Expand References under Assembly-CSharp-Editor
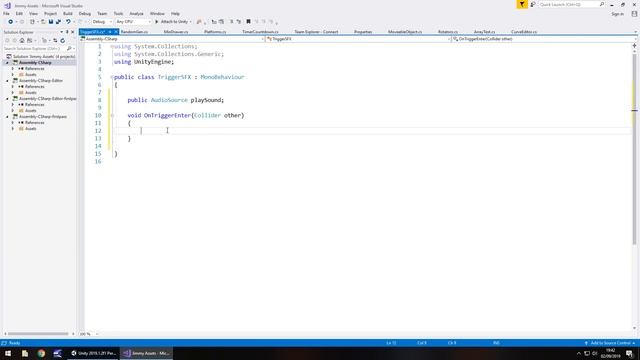Screen dimensions: 640x360 pyautogui.click(x=13, y=87)
